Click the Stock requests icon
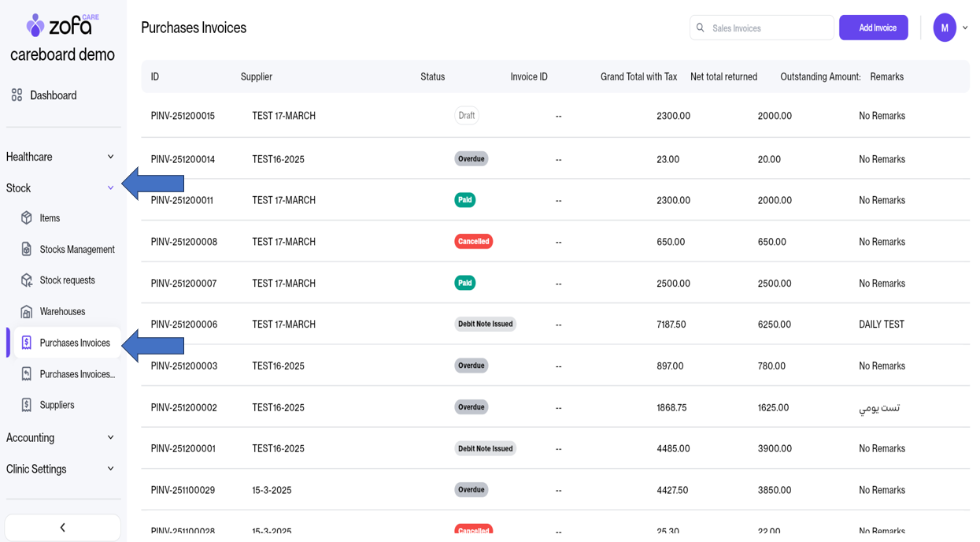980x542 pixels. click(27, 280)
